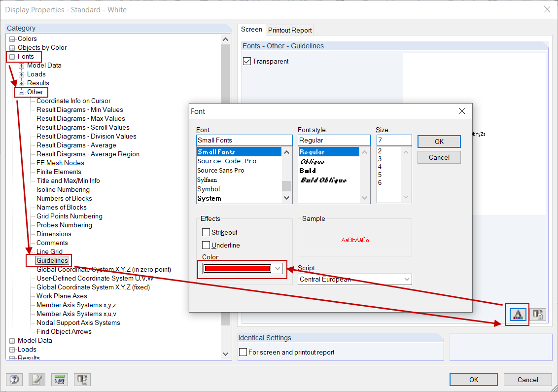Open the units and decimal places icon

pos(59,379)
